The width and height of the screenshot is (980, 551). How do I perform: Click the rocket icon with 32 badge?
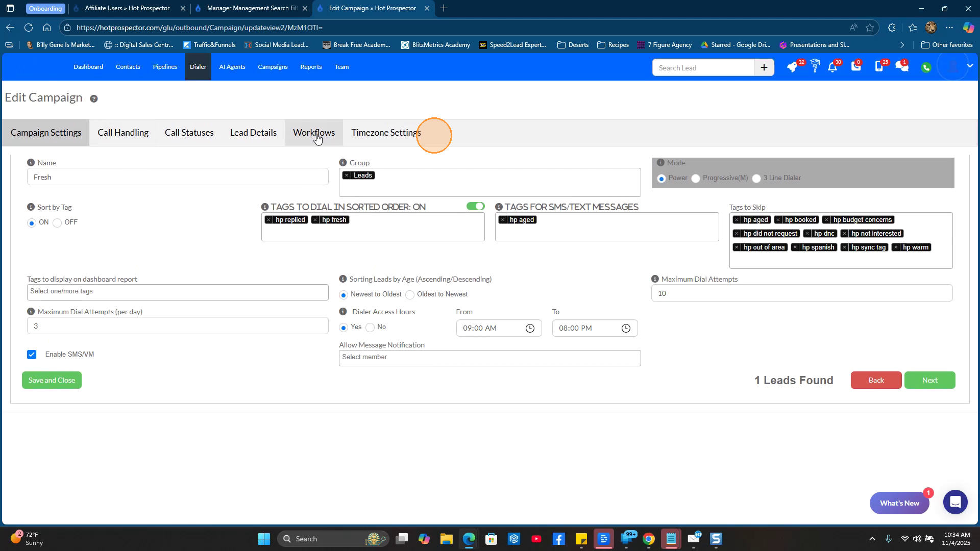(x=792, y=67)
